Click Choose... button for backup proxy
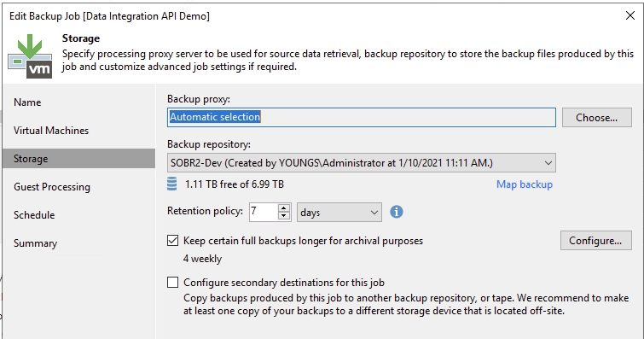This screenshot has height=339, width=644. click(597, 118)
